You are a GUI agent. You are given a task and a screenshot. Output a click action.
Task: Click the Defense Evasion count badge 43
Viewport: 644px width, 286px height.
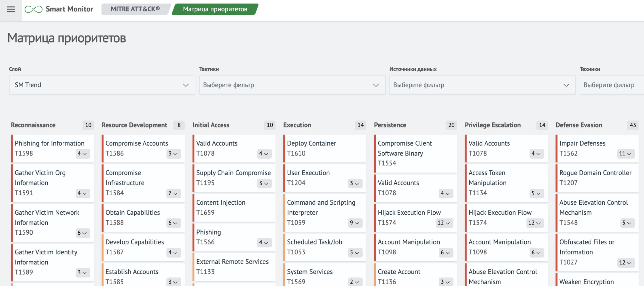633,125
